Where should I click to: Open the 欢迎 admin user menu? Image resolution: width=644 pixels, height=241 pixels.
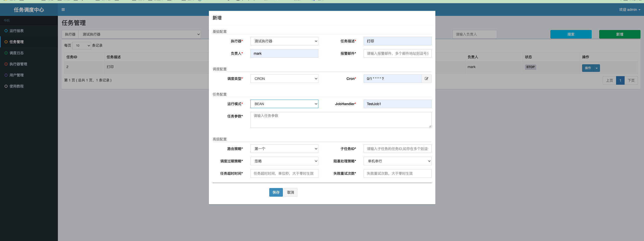[629, 10]
